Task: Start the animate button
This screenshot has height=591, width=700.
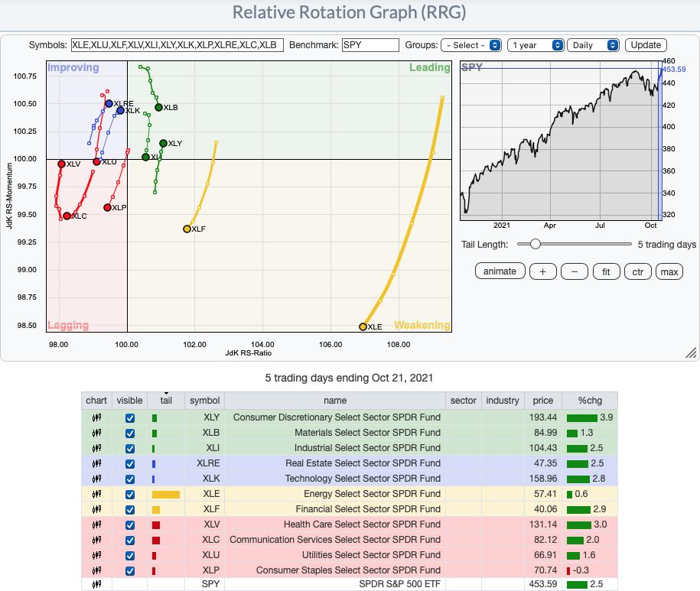Action: tap(500, 271)
